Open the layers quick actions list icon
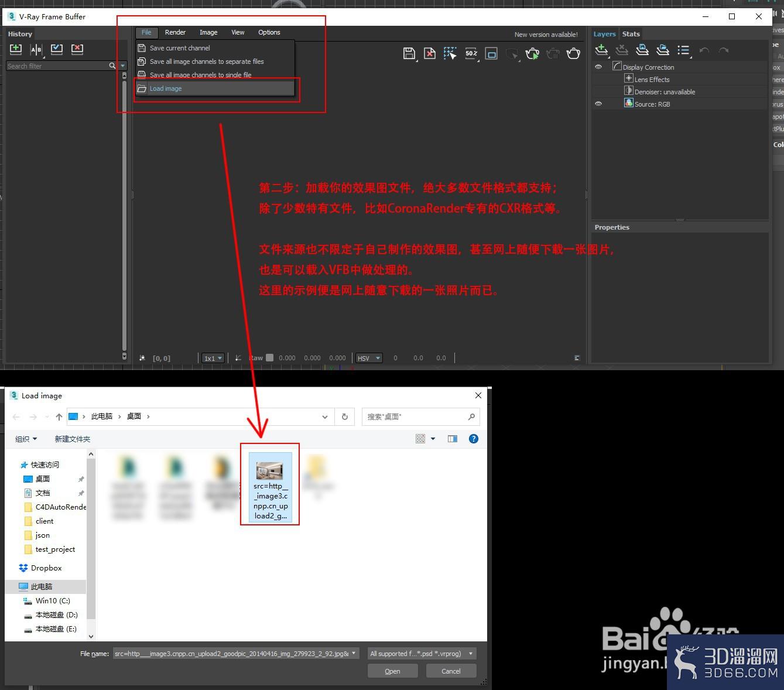Viewport: 784px width, 690px height. click(683, 50)
